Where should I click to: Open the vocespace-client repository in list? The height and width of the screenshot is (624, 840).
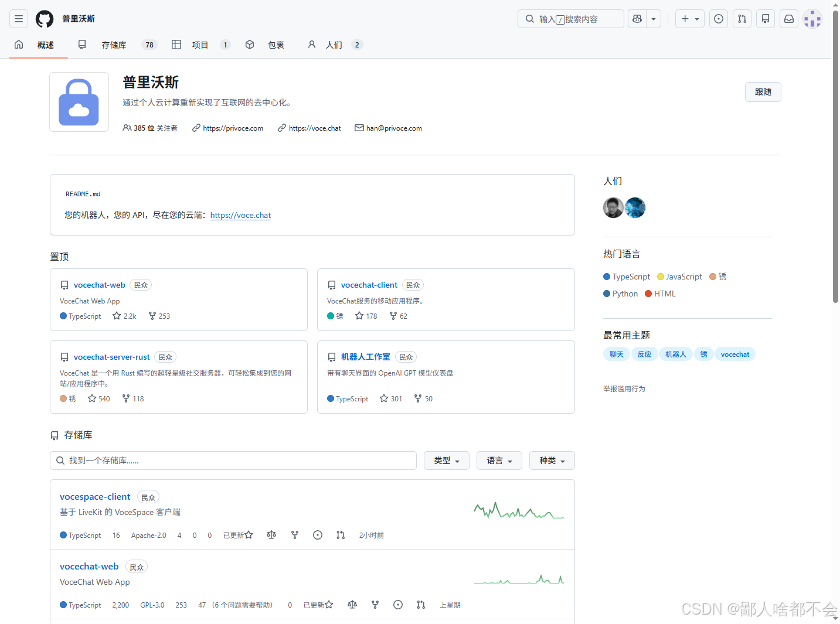point(95,496)
